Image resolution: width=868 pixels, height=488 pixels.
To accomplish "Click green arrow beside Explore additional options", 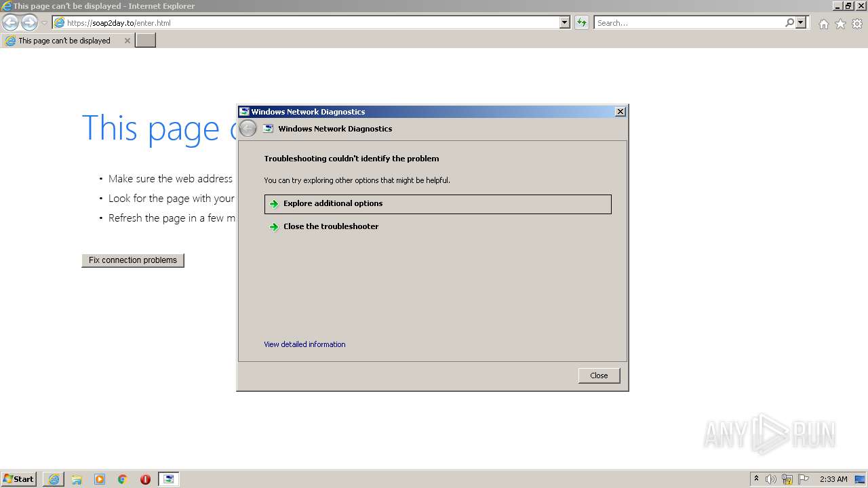I will tap(274, 204).
